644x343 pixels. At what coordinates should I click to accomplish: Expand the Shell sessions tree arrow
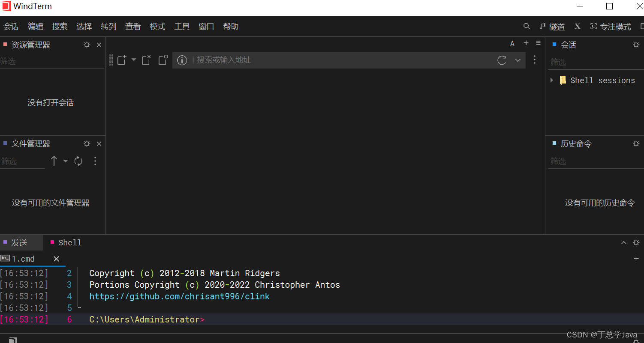552,80
